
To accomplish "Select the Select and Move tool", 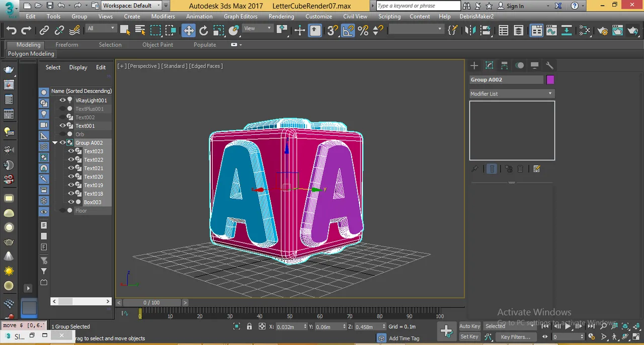I will [x=188, y=31].
